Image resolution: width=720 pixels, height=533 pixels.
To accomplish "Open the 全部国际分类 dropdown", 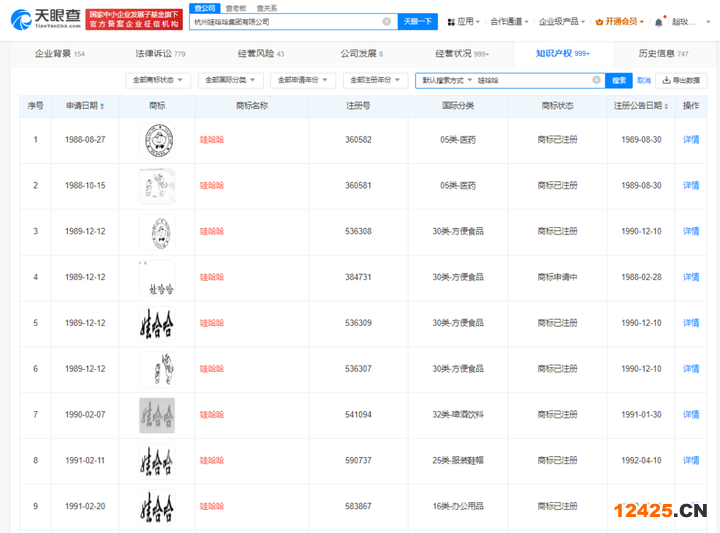I will (230, 80).
